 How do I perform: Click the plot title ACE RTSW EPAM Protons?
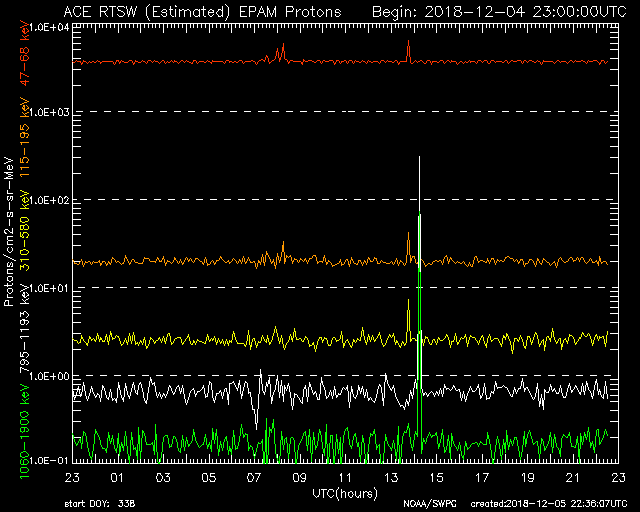pos(201,11)
